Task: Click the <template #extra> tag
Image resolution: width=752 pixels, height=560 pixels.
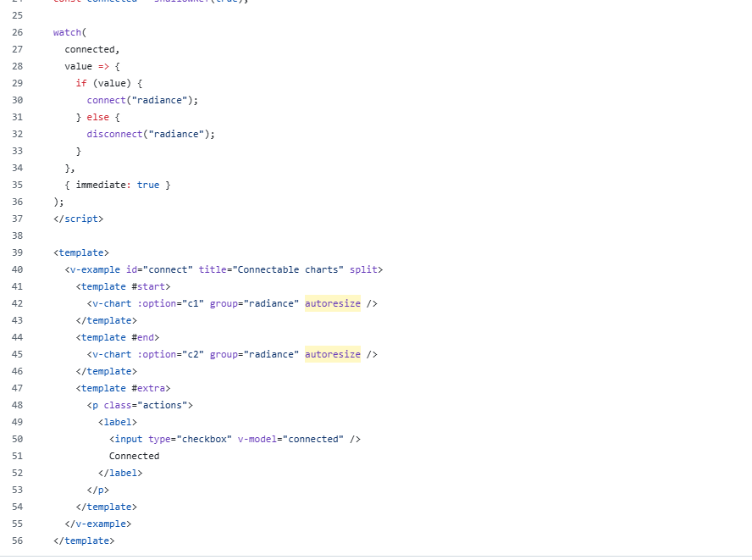Action: pos(123,389)
